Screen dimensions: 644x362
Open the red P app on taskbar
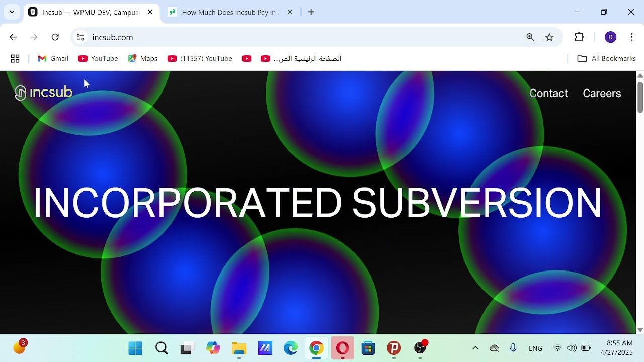pos(394,348)
